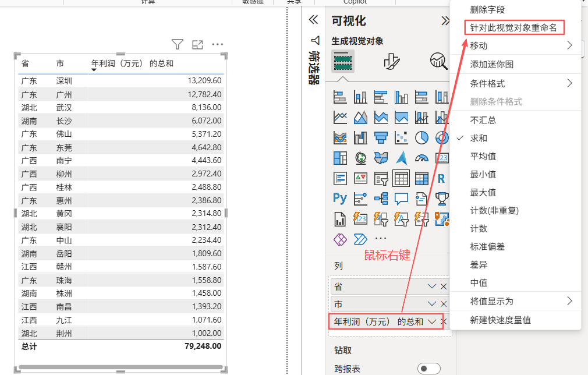Screen dimensions: 588x375
Task: Select the area chart visual
Action: coord(360,118)
